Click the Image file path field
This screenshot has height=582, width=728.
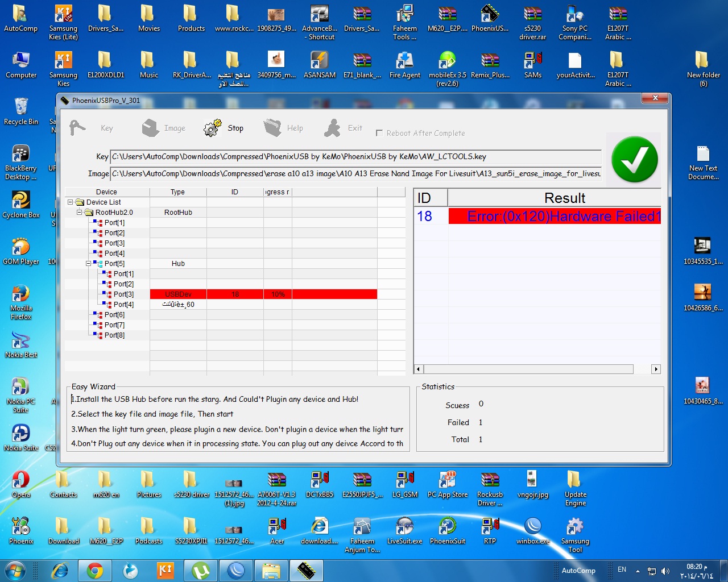pyautogui.click(x=356, y=174)
